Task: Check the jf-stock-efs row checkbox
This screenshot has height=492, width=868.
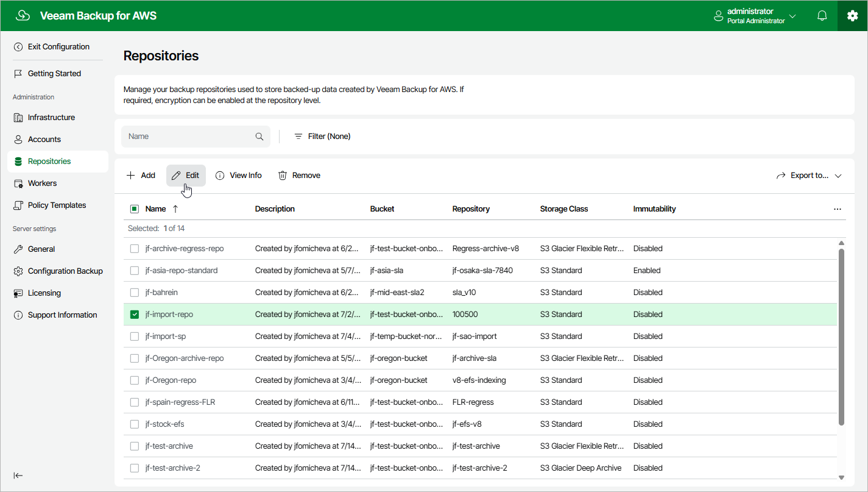Action: coord(135,424)
